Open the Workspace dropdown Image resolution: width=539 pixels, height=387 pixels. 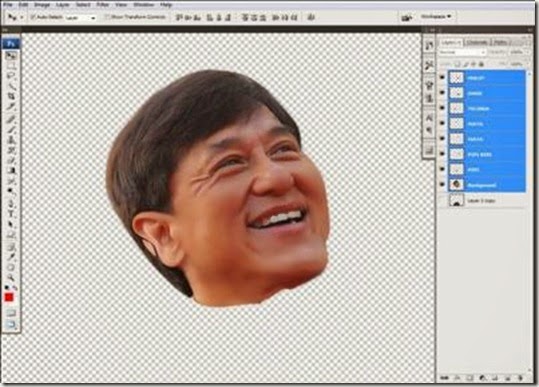(x=436, y=16)
